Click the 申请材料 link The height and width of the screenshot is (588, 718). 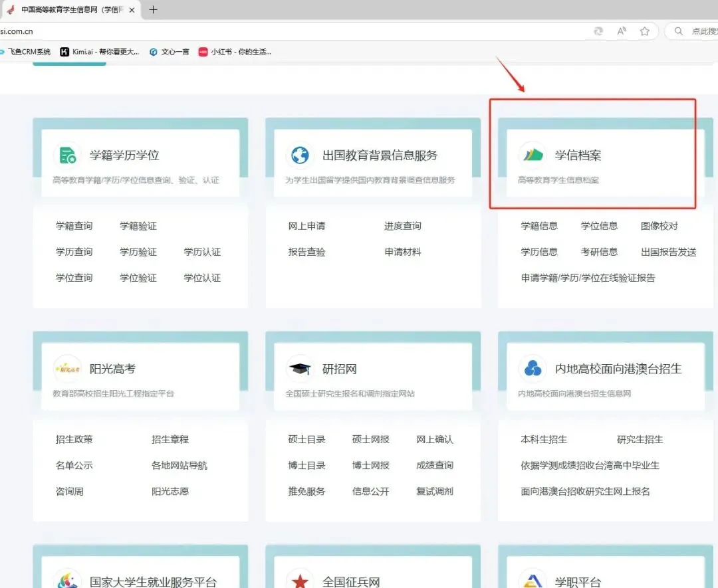pyautogui.click(x=403, y=252)
